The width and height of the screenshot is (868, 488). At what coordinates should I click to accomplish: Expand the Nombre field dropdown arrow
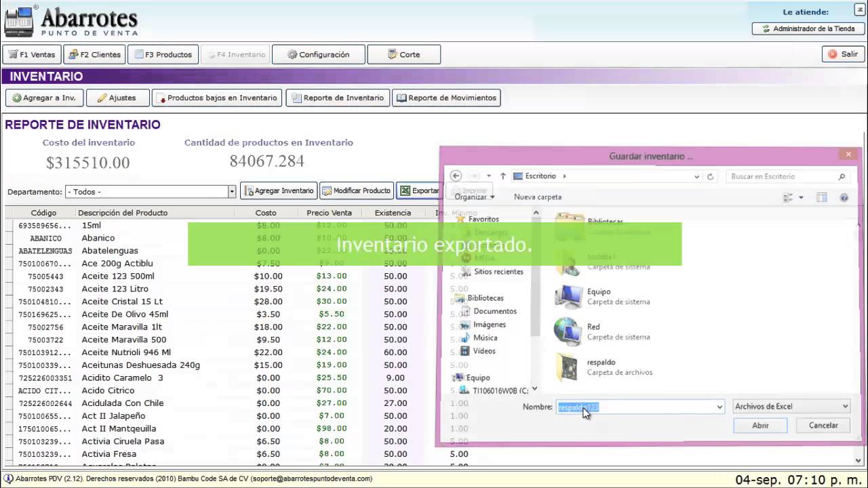coord(719,407)
